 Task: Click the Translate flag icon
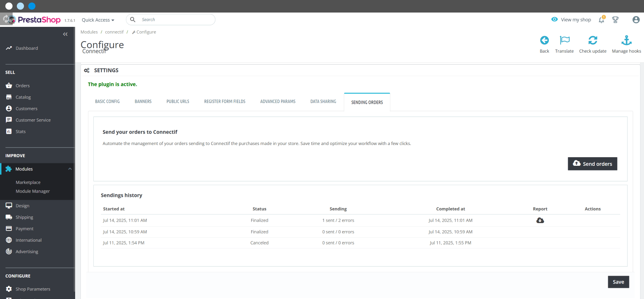[x=565, y=40]
